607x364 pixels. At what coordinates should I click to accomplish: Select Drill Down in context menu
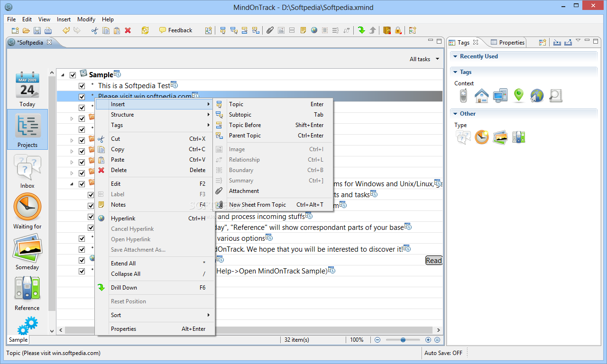tap(155, 288)
